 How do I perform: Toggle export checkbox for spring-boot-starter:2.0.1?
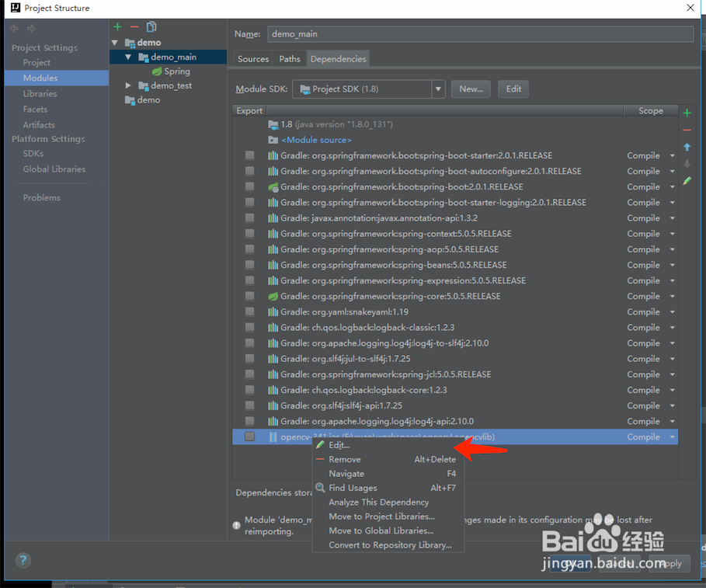(249, 155)
